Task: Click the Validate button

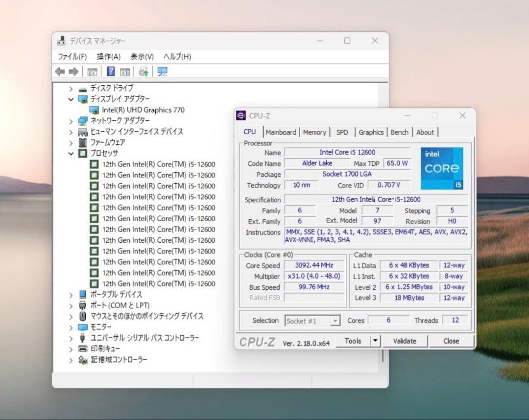Action: (405, 341)
